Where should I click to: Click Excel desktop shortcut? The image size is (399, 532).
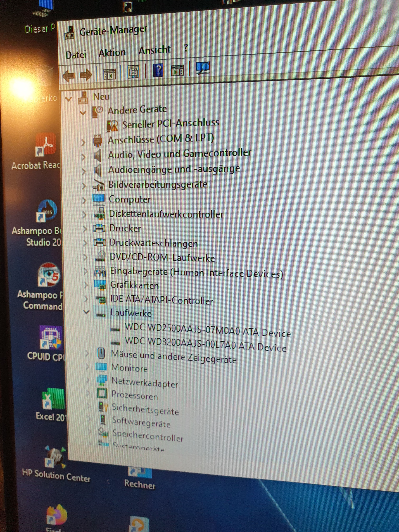53,399
